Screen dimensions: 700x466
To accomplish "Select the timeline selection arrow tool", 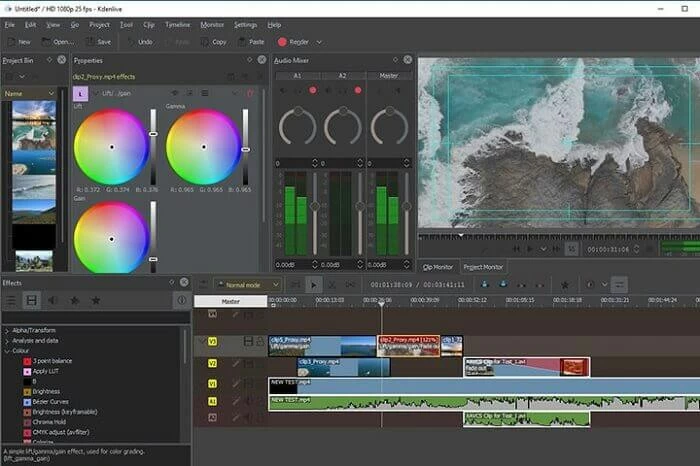I will [x=313, y=284].
